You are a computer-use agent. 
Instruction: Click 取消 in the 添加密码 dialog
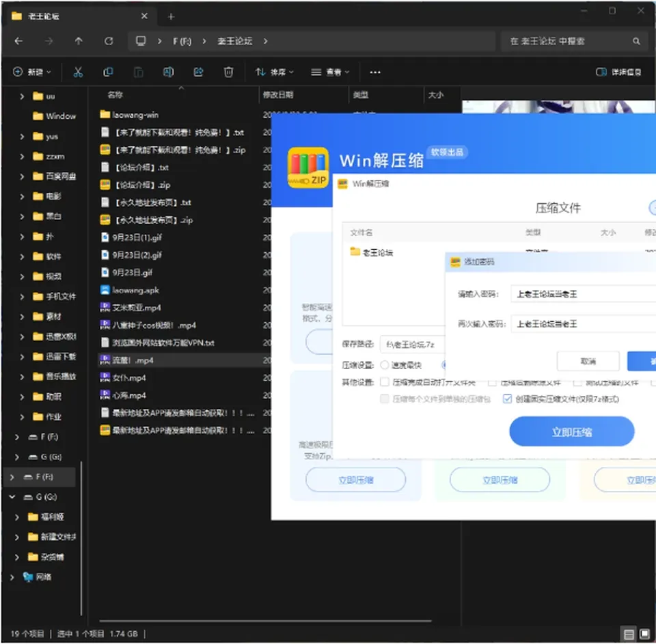pos(588,361)
